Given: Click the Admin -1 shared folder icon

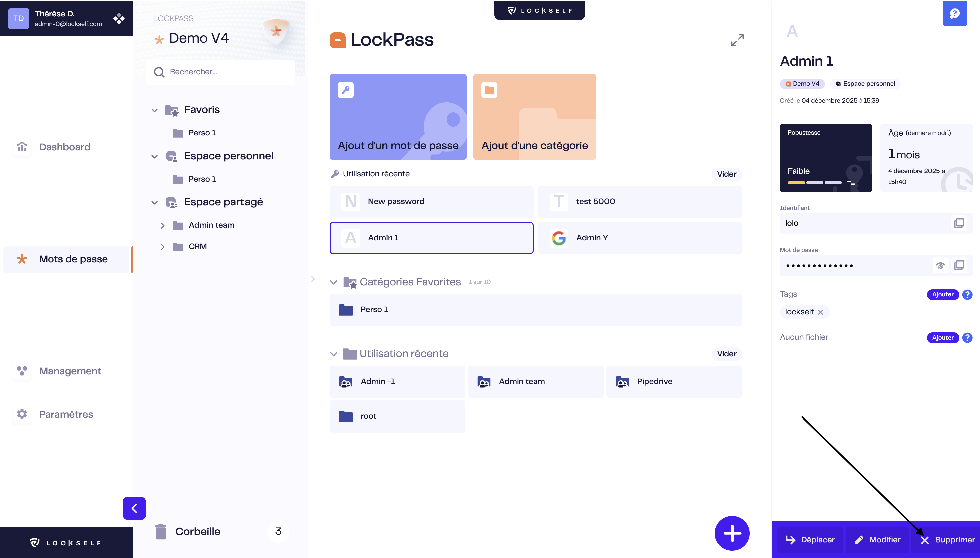Looking at the screenshot, I should (346, 382).
